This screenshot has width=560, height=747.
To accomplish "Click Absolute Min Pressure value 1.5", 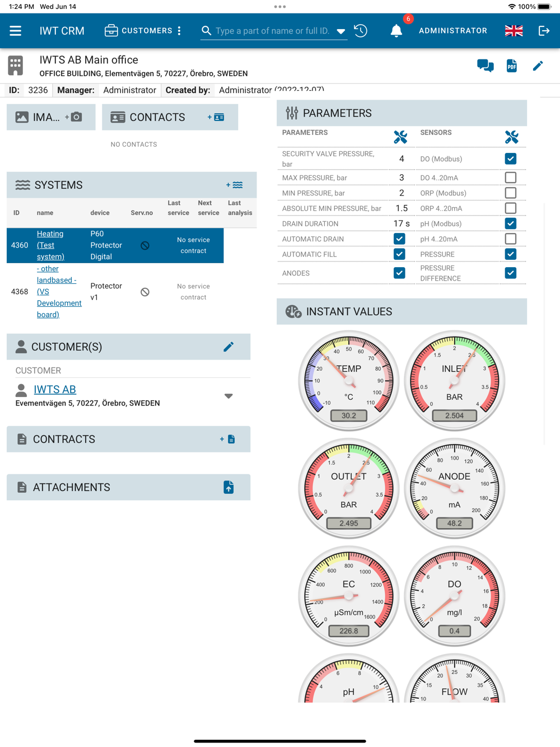I will pyautogui.click(x=402, y=208).
